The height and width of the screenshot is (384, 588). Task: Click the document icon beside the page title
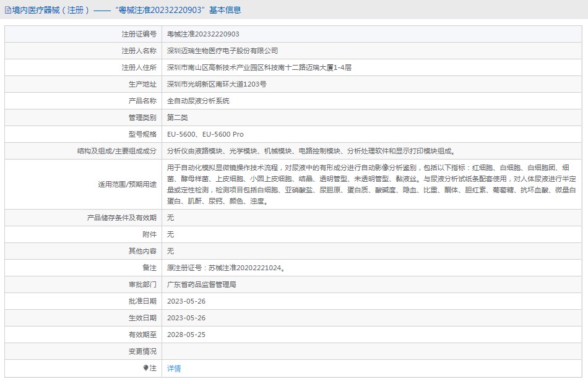point(8,10)
